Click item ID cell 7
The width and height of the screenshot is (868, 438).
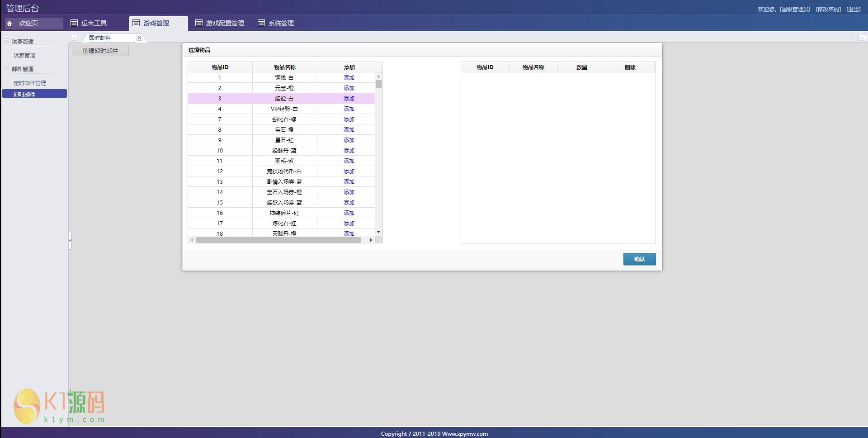[x=220, y=119]
